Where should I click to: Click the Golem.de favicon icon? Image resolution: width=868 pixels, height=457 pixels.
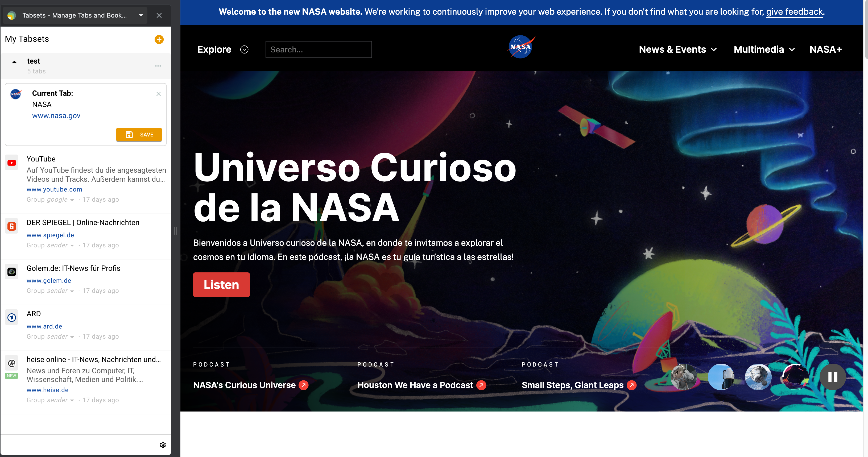point(11,271)
